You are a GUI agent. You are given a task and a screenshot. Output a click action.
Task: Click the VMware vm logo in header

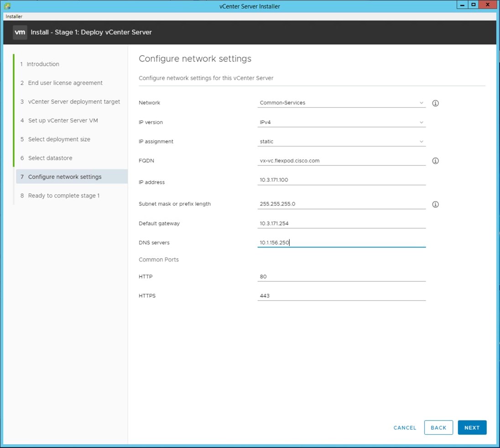point(20,32)
